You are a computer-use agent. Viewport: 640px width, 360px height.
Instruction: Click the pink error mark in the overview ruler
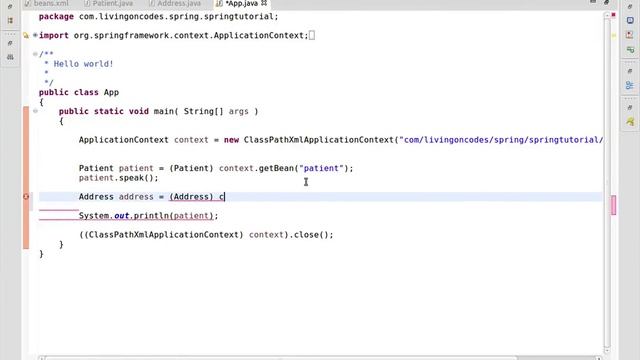tap(613, 205)
